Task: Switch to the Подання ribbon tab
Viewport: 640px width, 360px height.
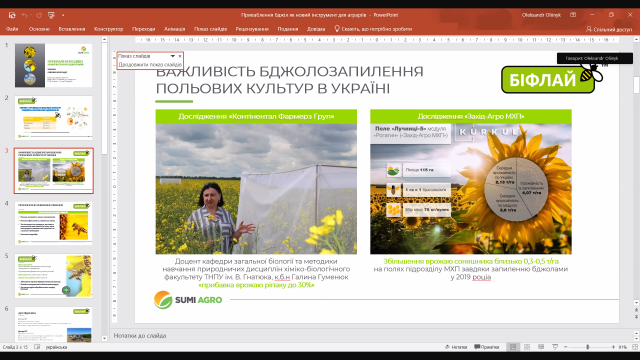Action: [x=288, y=29]
